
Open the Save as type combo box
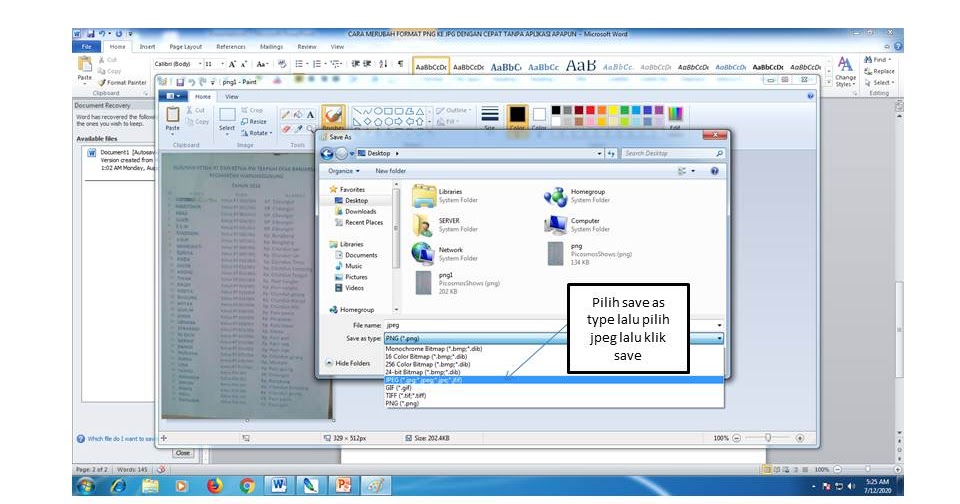553,338
